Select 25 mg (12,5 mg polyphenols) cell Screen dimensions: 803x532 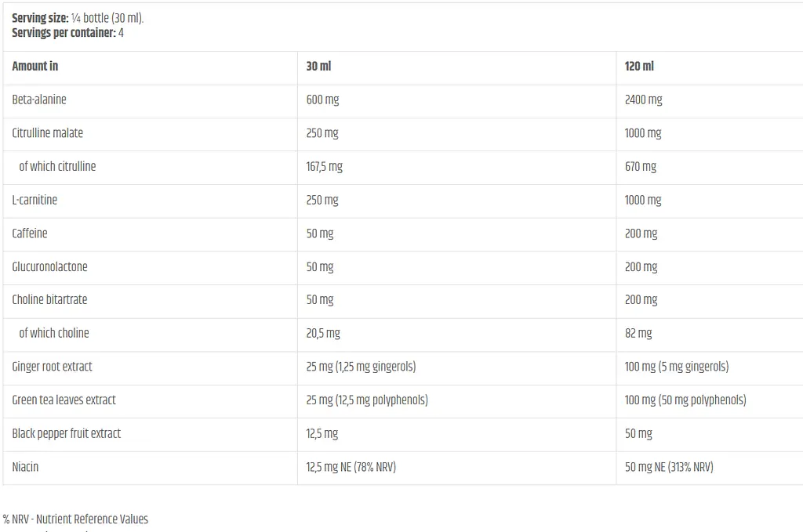[x=367, y=400]
